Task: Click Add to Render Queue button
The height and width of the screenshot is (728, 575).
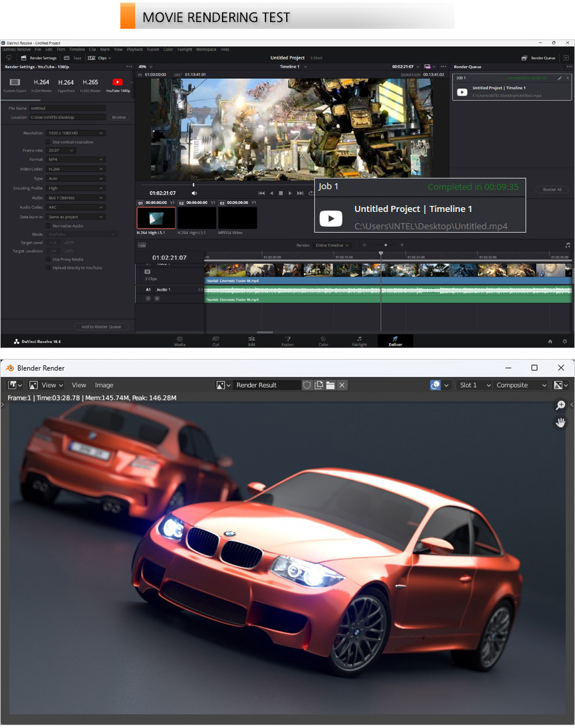Action: point(101,327)
